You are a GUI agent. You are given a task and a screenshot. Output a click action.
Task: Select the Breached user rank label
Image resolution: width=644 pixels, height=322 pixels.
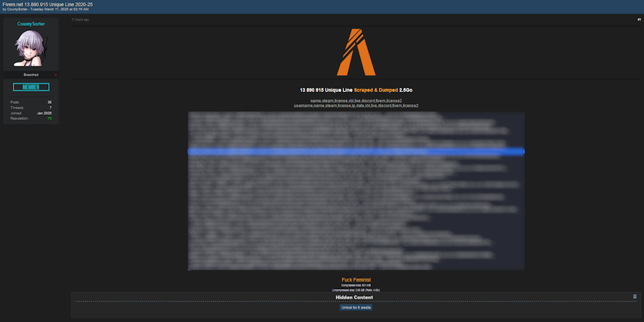(x=31, y=75)
